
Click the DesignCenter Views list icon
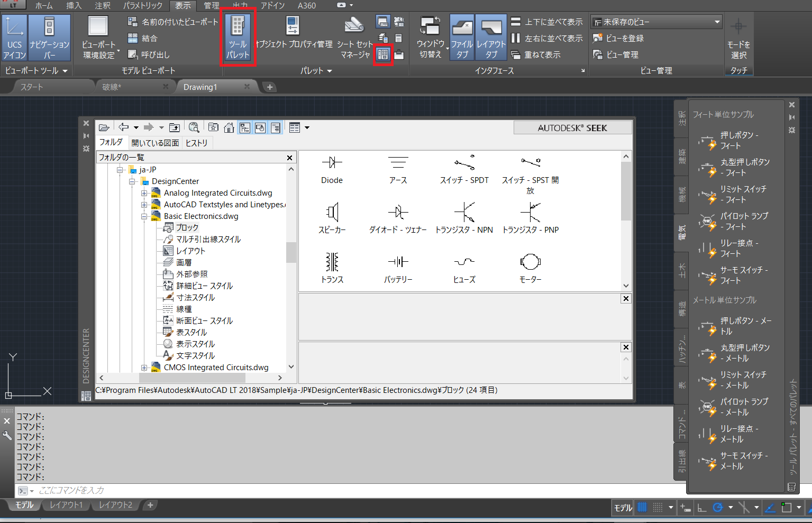point(295,127)
